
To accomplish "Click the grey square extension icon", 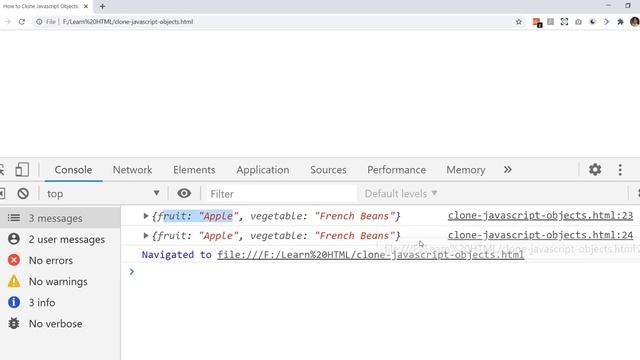I will tap(550, 22).
